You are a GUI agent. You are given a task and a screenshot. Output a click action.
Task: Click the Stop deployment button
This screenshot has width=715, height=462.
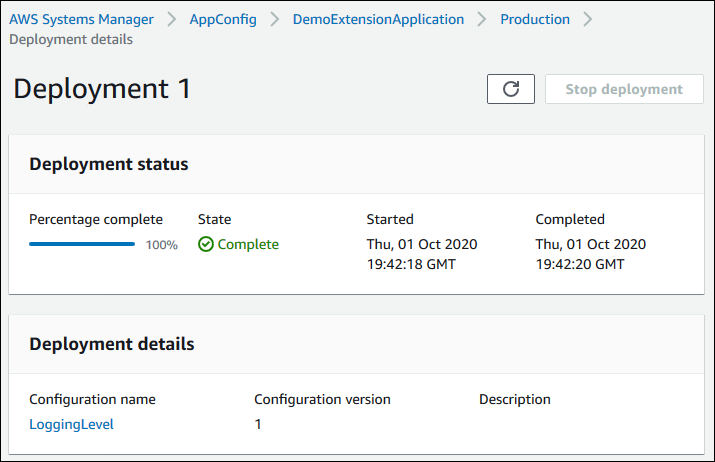pos(624,89)
